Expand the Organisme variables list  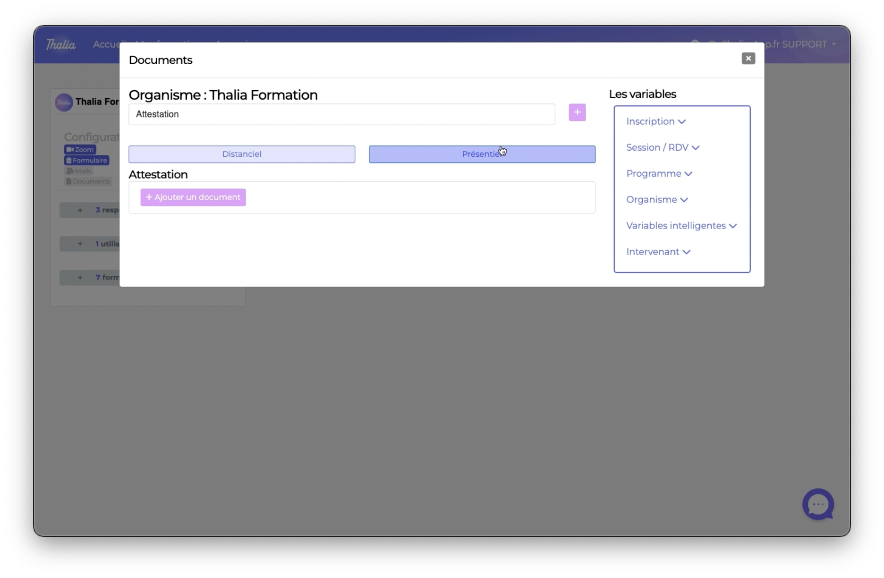[x=657, y=199]
